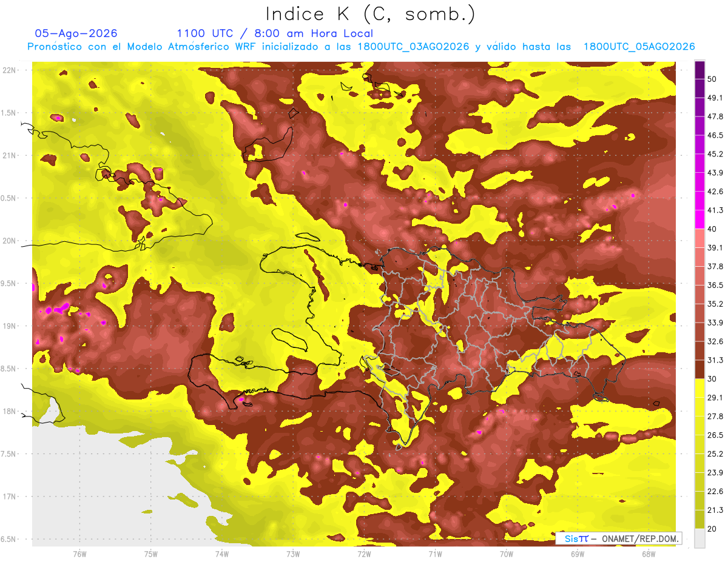The height and width of the screenshot is (562, 728).
Task: Click the valid-until timestamp "1800UTC_05AGO2026"
Action: 639,47
